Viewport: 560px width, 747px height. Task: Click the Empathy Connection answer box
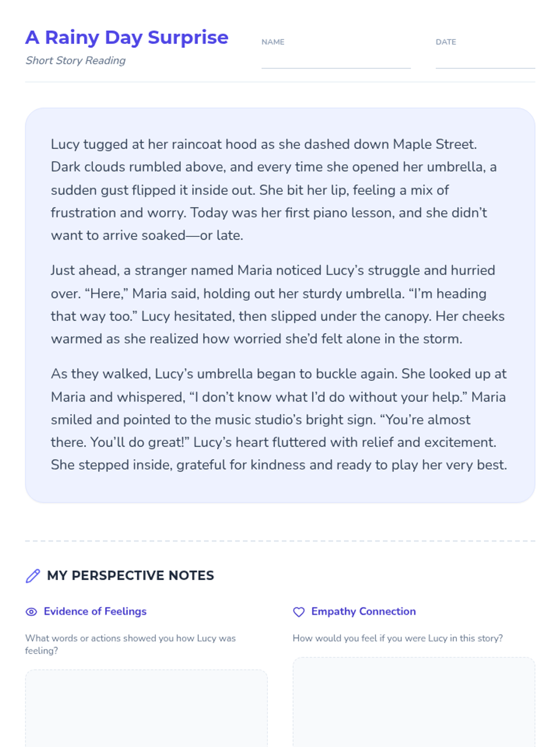(x=413, y=702)
